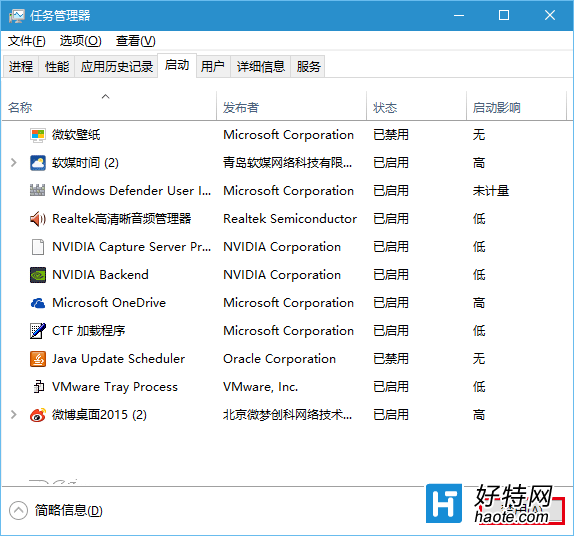Click 未计量 impact of Windows Defender

pyautogui.click(x=491, y=191)
